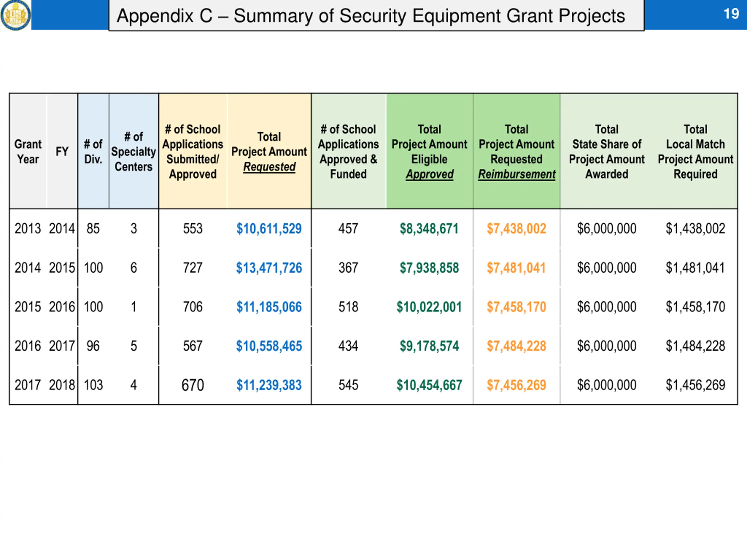Click Total State Share Awarded header

click(x=607, y=152)
